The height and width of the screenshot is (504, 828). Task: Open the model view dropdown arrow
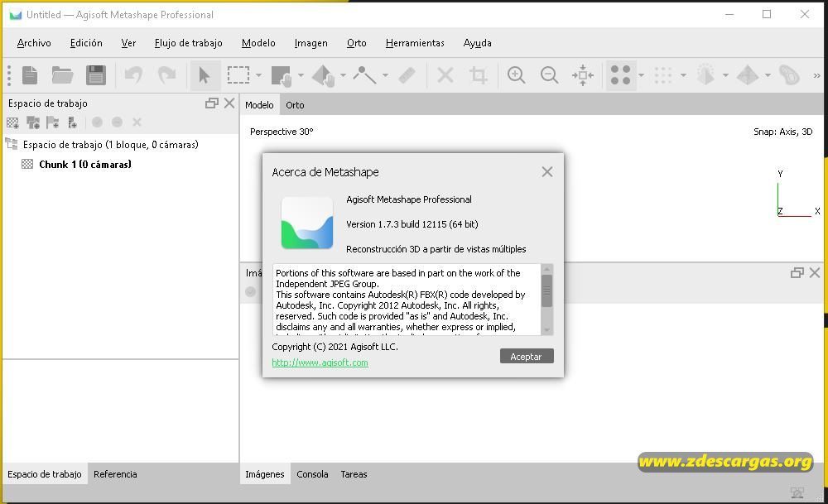click(x=725, y=75)
